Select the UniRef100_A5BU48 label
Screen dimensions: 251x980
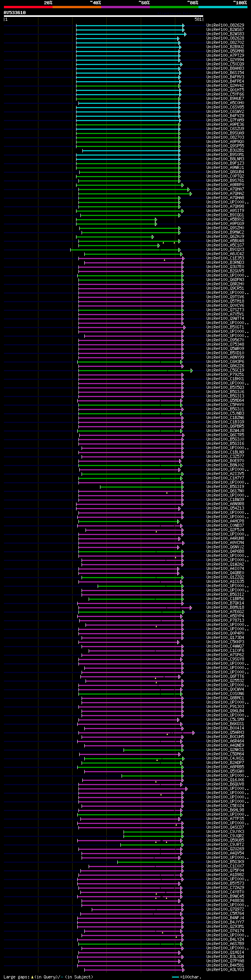pyautogui.click(x=225, y=241)
